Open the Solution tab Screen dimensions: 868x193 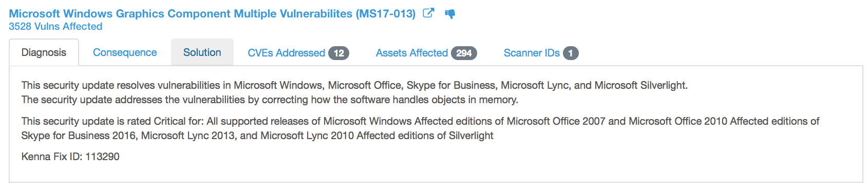click(x=202, y=52)
